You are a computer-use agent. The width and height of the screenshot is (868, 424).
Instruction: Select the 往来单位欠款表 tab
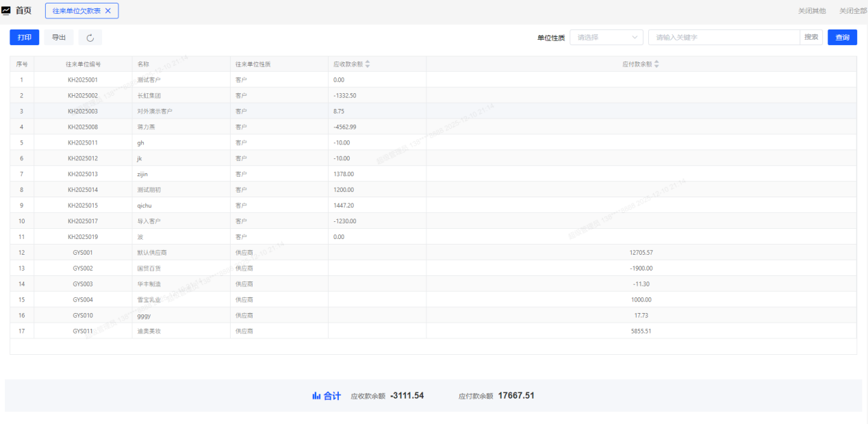(x=77, y=11)
